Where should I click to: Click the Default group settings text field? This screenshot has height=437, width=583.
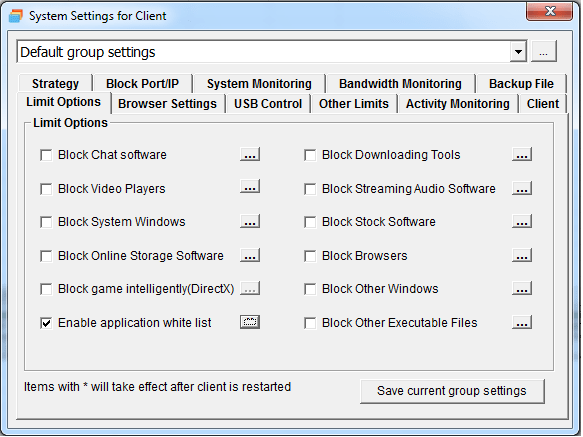(263, 52)
